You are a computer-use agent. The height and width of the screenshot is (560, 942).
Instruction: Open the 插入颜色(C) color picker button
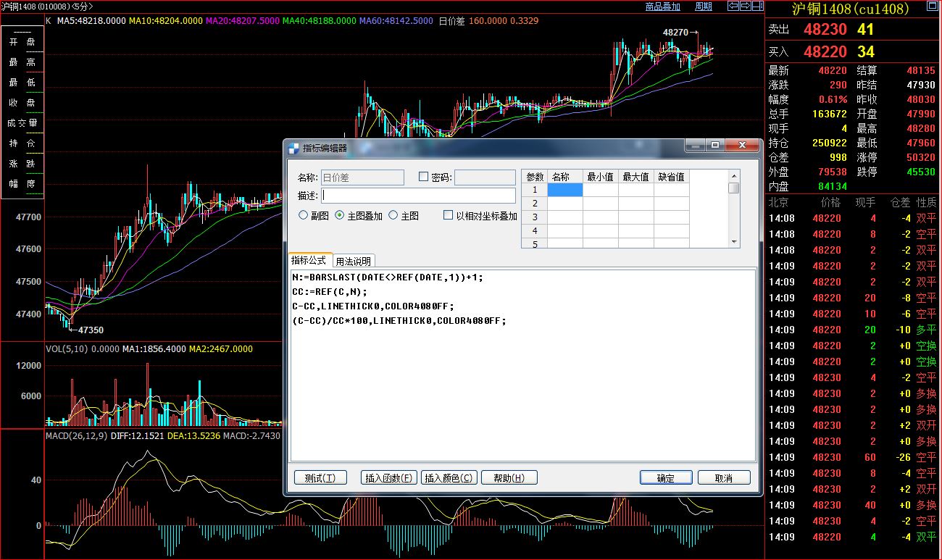coord(449,477)
